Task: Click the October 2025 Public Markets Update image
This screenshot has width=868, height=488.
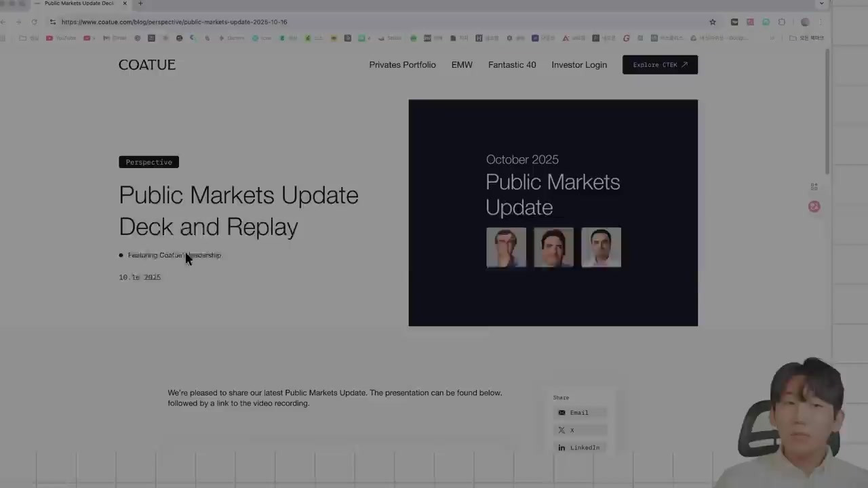Action: (x=553, y=213)
